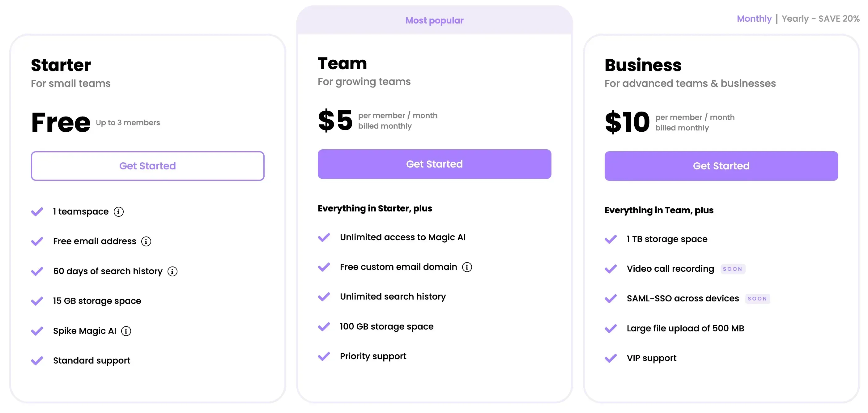868x413 pixels.
Task: Select Monthly billing option
Action: point(754,19)
